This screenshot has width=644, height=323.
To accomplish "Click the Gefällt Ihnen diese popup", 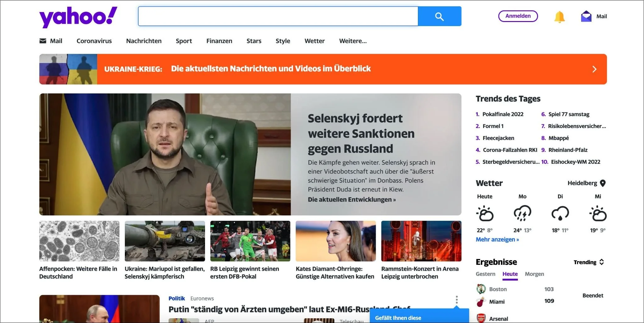I will (419, 316).
